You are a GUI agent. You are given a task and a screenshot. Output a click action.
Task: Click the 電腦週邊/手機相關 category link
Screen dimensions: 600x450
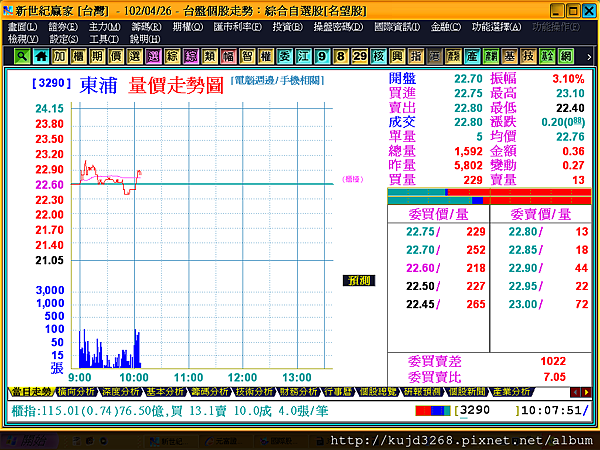pyautogui.click(x=277, y=80)
